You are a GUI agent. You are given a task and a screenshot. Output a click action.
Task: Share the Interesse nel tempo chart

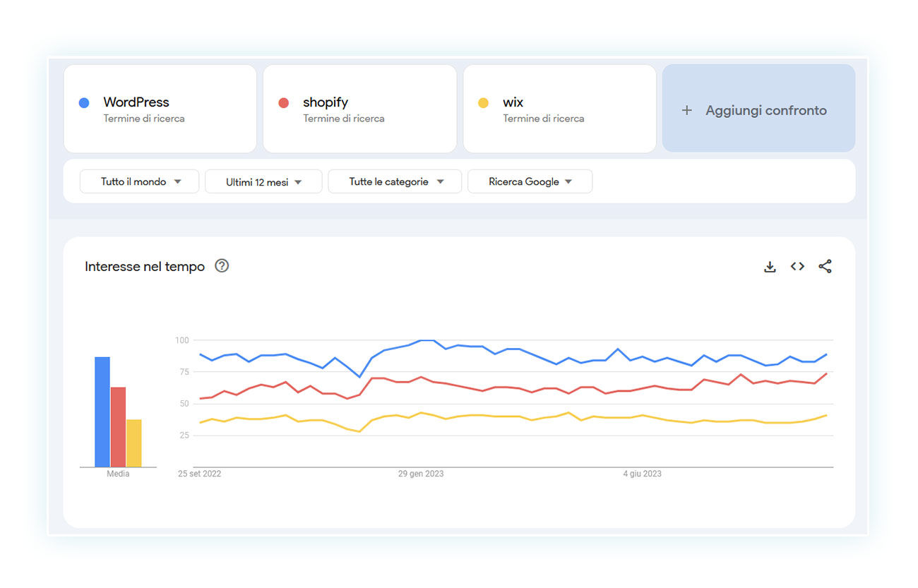pos(825,266)
